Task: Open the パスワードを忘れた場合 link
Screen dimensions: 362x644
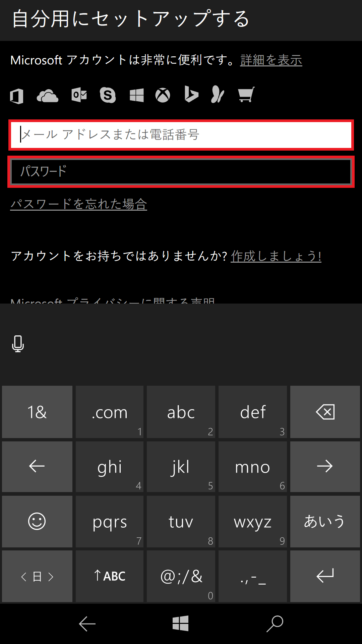Action: (78, 204)
